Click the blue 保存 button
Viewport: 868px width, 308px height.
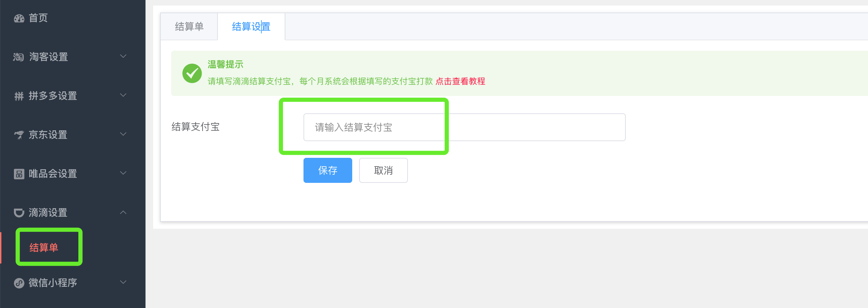coord(328,170)
